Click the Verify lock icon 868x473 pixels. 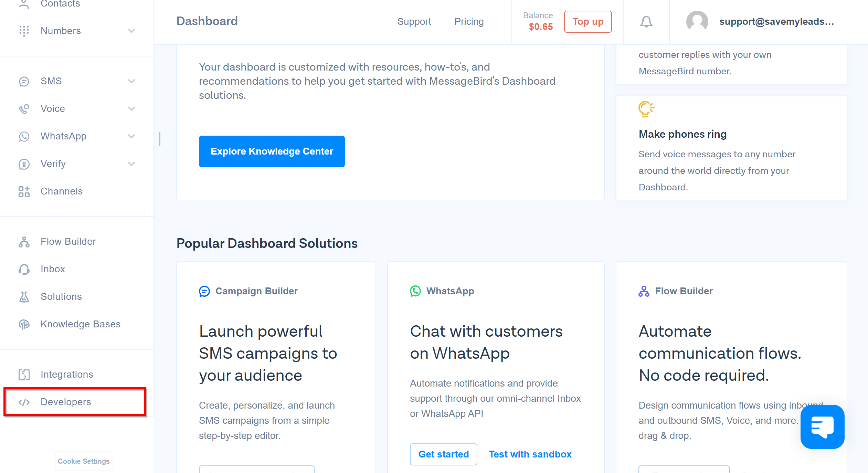tap(24, 164)
